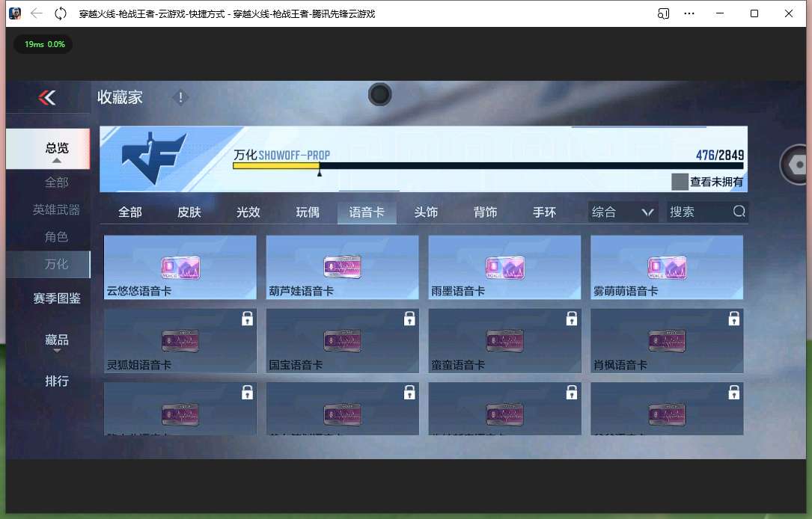Click voice card image of 雨墨语音卡
This screenshot has height=519, width=812.
coord(504,268)
